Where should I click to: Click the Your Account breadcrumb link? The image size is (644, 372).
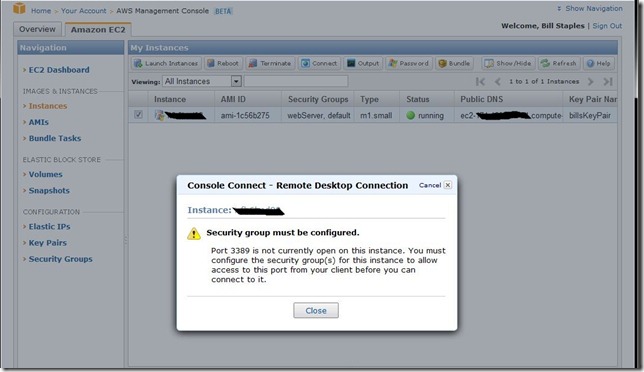point(83,11)
